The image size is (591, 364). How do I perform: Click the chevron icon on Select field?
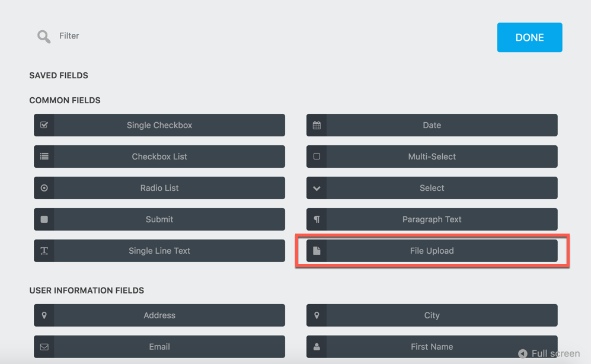click(317, 188)
